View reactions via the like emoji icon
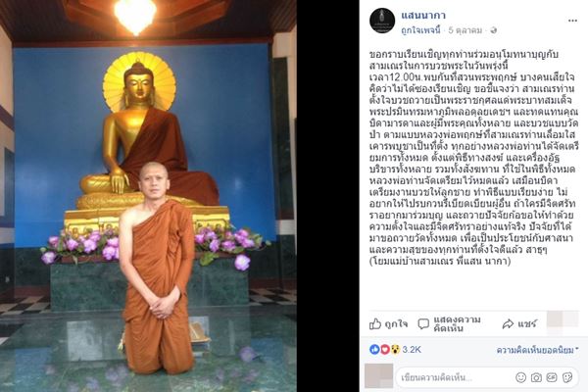The height and width of the screenshot is (392, 588). [x=374, y=350]
